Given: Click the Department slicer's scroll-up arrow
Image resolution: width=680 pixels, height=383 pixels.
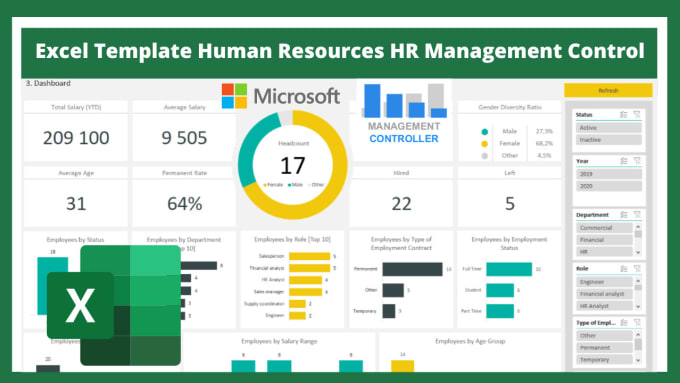Looking at the screenshot, I should tap(638, 226).
